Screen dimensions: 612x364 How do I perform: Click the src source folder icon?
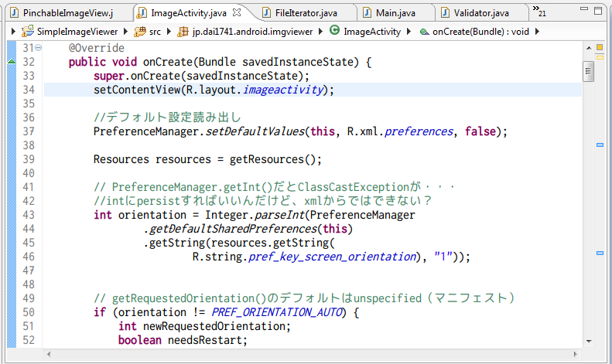click(140, 32)
